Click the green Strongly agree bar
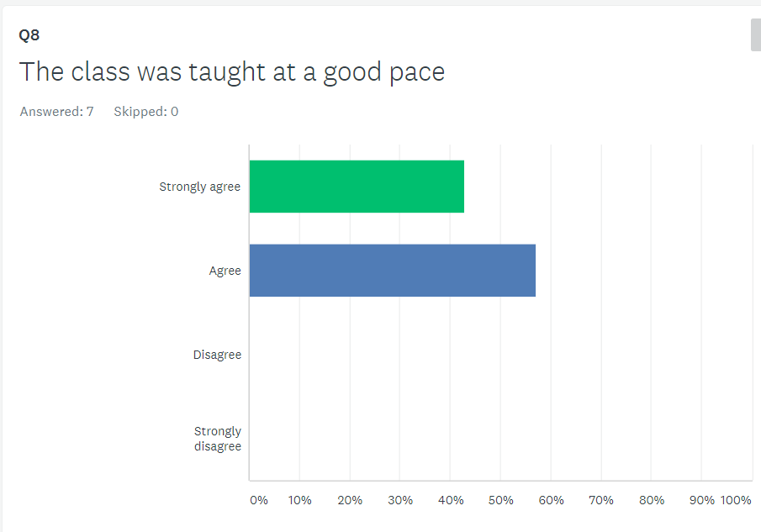This screenshot has width=761, height=532. click(x=357, y=187)
